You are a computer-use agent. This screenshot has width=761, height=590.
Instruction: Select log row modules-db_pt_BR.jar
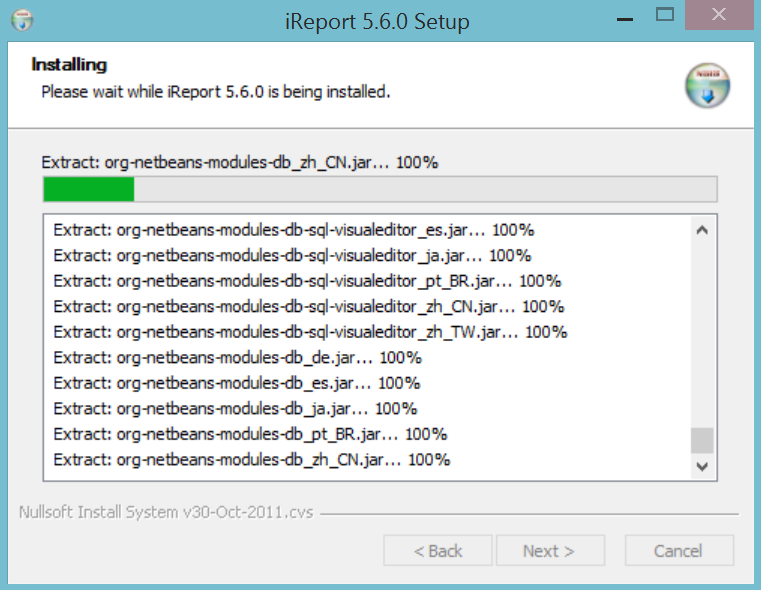point(250,434)
